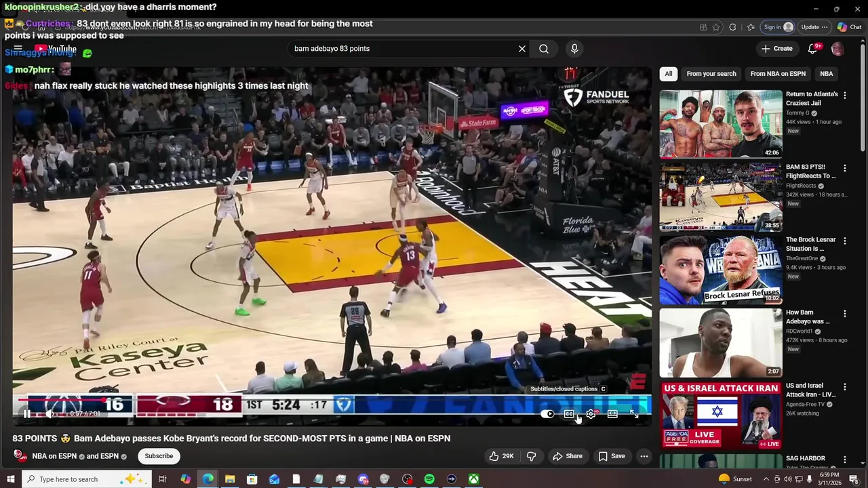Viewport: 868px width, 488px height.
Task: Open the Xbox app from the taskbar
Action: click(x=474, y=479)
